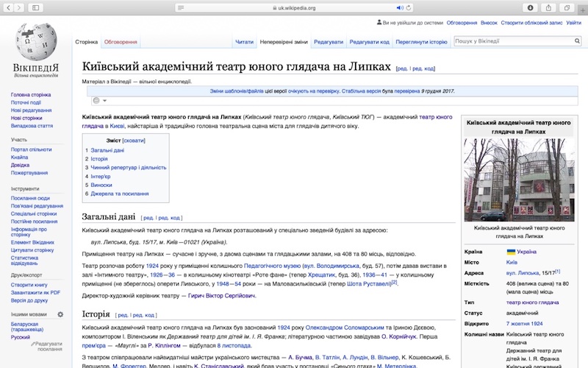Open 'Портал спільноти' sidebar link
Viewport: 588px width, 368px height.
[31, 149]
